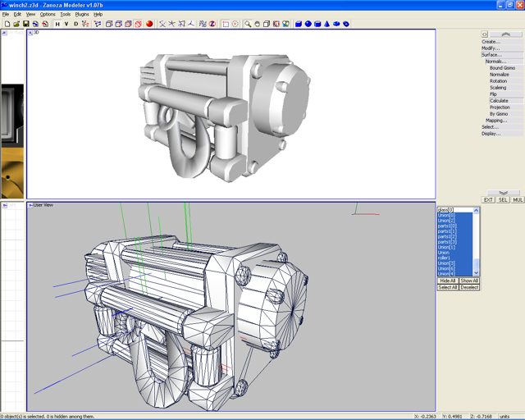
Task: Click the object list scrollbar down arrow
Action: pyautogui.click(x=477, y=273)
